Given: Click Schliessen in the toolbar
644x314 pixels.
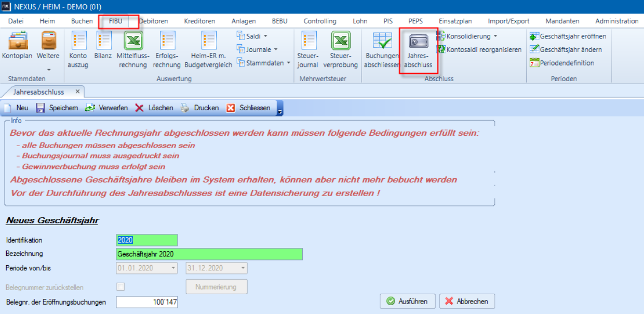Looking at the screenshot, I should coord(249,108).
